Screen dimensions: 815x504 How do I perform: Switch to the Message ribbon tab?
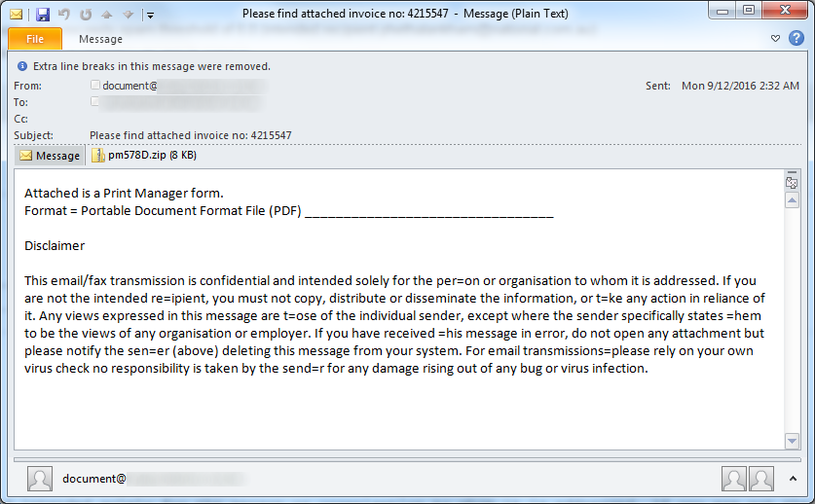coord(100,39)
